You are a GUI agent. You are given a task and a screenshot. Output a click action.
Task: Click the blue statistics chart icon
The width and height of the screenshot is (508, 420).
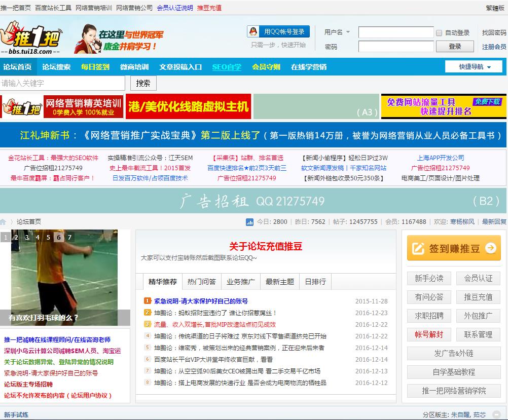[249, 222]
